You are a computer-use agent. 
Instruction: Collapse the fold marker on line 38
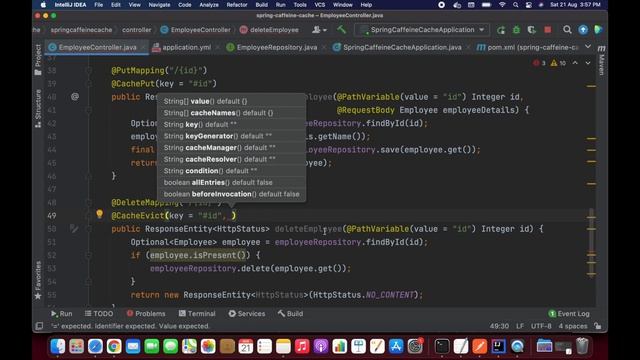coord(89,70)
